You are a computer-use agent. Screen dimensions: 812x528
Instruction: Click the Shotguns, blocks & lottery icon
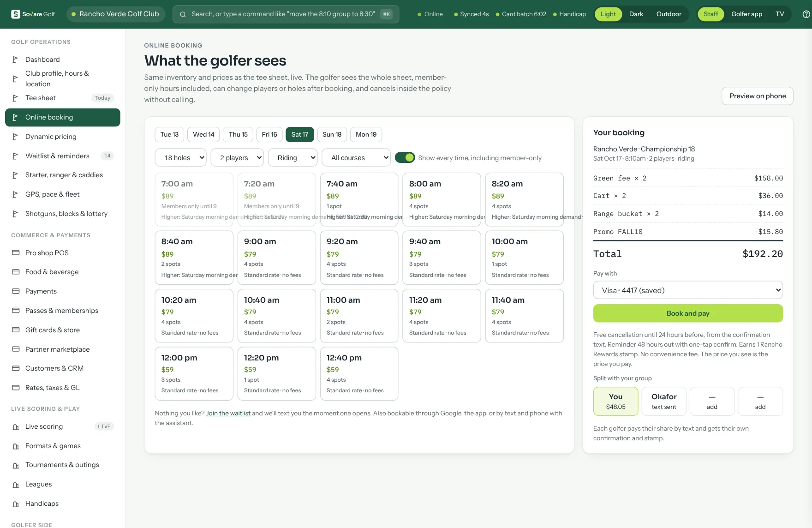point(15,214)
